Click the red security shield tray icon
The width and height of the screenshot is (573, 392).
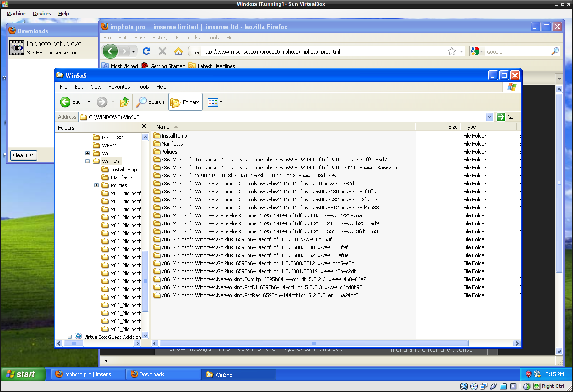[x=528, y=374]
